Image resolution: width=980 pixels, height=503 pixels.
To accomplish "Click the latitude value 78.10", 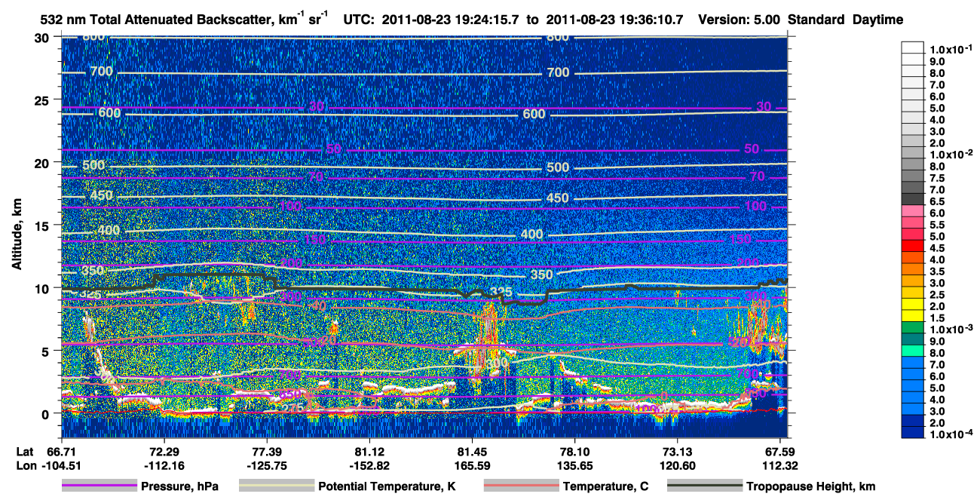I will tap(574, 452).
